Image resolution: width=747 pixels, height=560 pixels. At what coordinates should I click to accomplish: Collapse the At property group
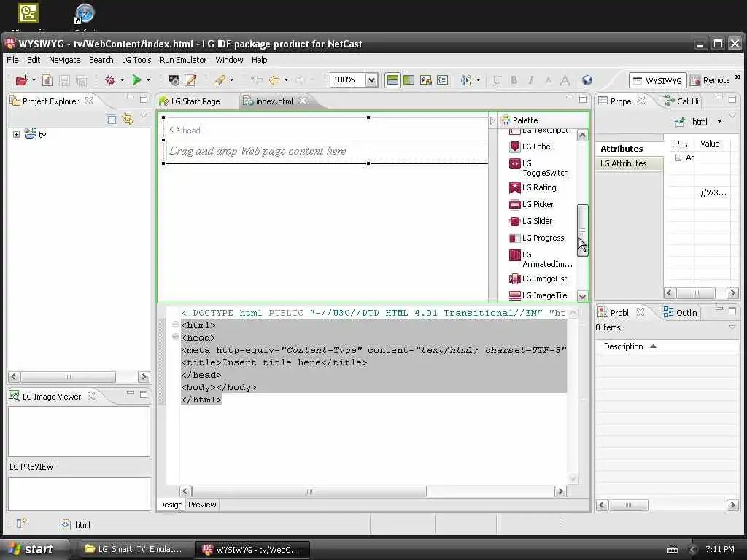click(678, 157)
